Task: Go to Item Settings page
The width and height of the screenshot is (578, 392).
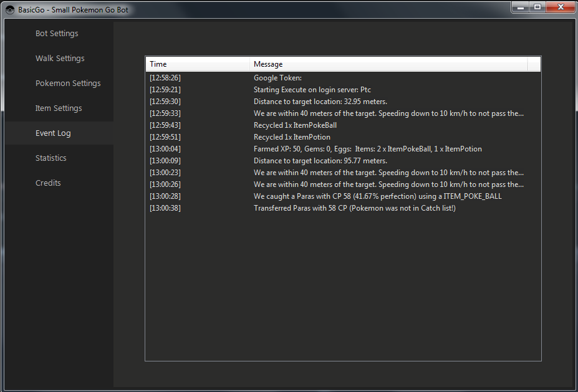Action: click(59, 108)
